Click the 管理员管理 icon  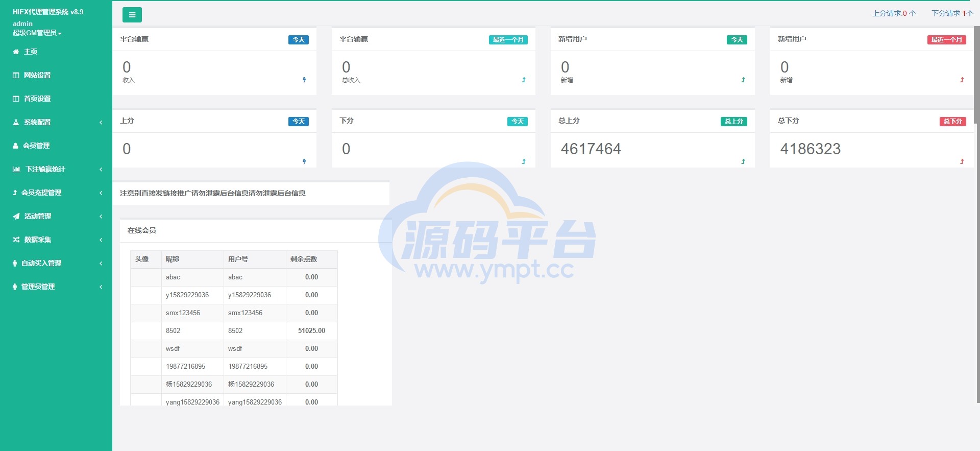15,287
